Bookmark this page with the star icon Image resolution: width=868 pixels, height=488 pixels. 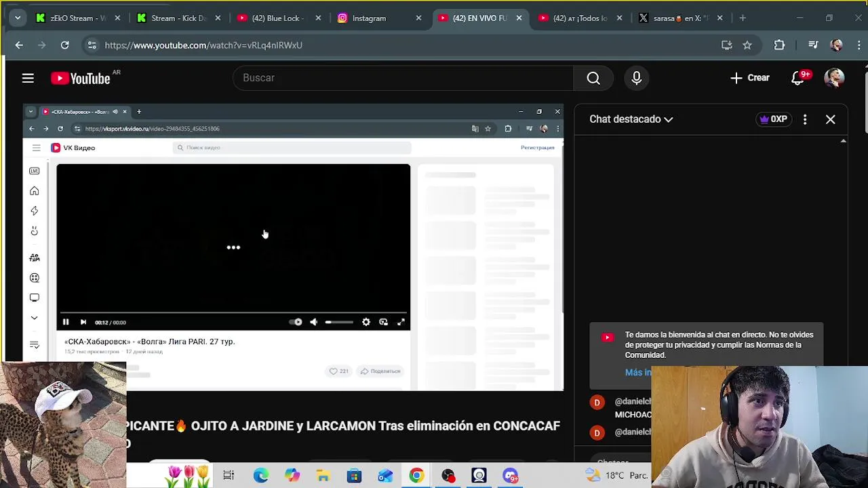[747, 45]
